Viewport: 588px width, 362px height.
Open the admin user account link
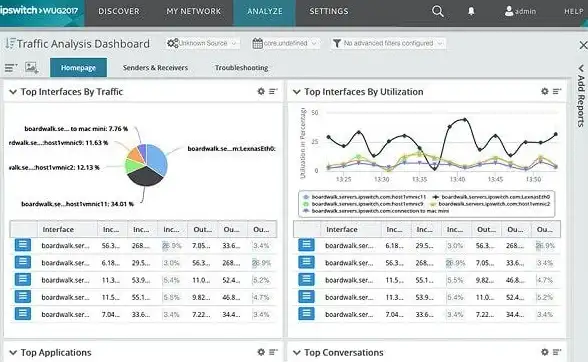520,11
